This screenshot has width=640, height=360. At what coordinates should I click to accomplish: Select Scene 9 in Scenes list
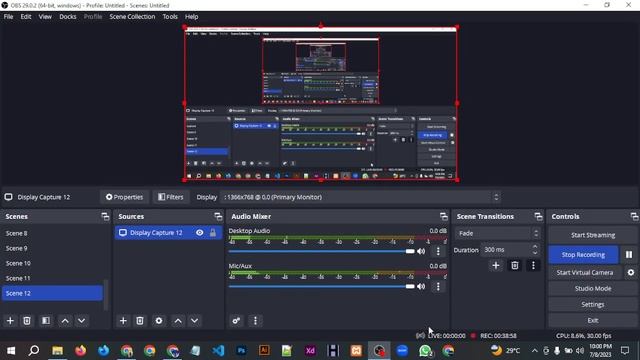coord(52,248)
